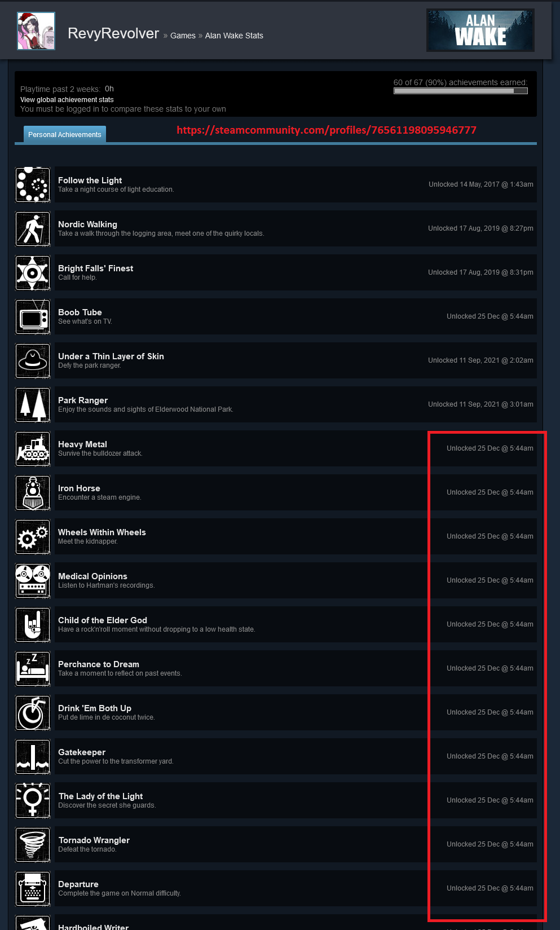Click the Nordic Walking hiker icon
This screenshot has height=930, width=560.
(33, 228)
